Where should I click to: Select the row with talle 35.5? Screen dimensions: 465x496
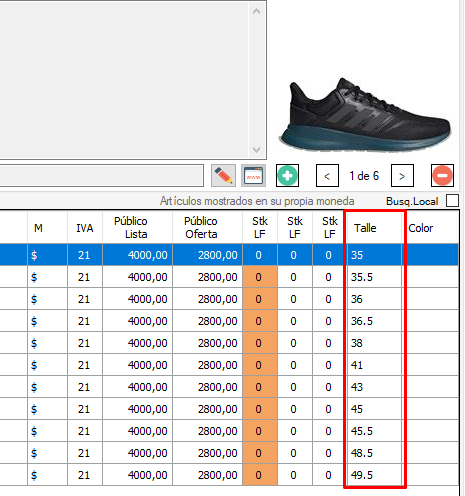229,277
